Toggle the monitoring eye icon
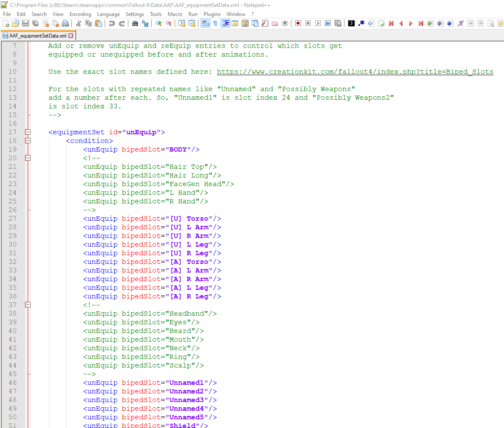504x428 pixels. (x=285, y=23)
